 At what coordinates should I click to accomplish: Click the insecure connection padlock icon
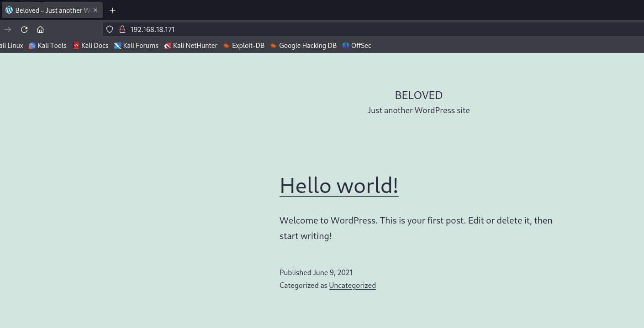pos(122,30)
